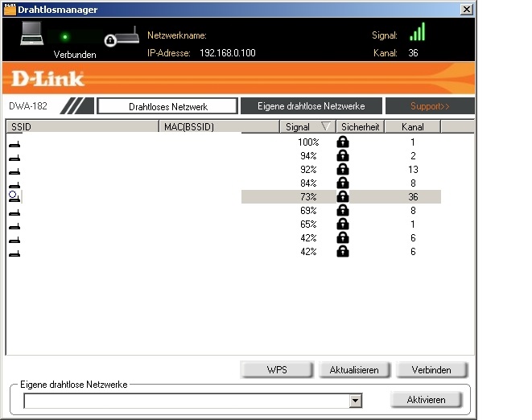Click the WPS button

pos(277,370)
